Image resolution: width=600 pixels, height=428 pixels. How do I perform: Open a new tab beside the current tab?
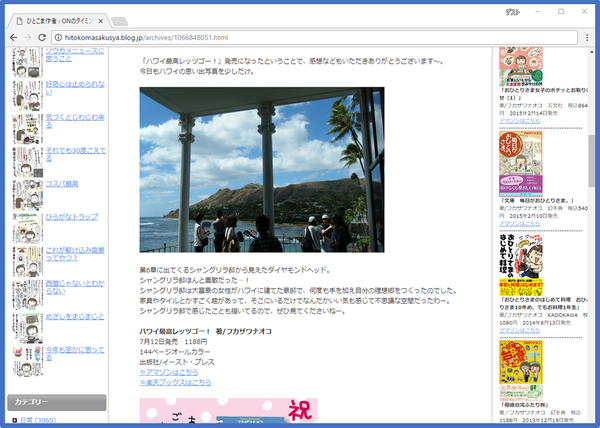119,21
